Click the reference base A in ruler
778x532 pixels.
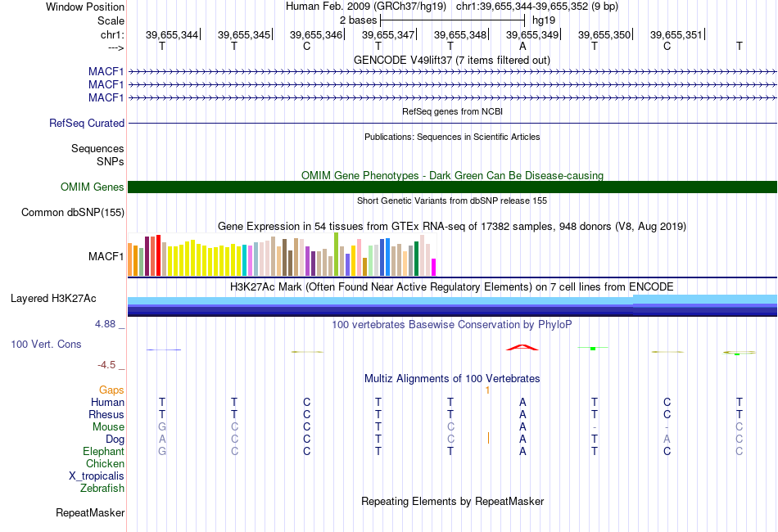522,46
